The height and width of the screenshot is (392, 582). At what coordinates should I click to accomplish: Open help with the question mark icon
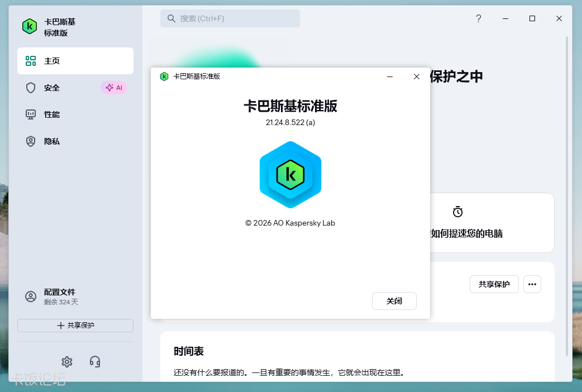tap(479, 18)
